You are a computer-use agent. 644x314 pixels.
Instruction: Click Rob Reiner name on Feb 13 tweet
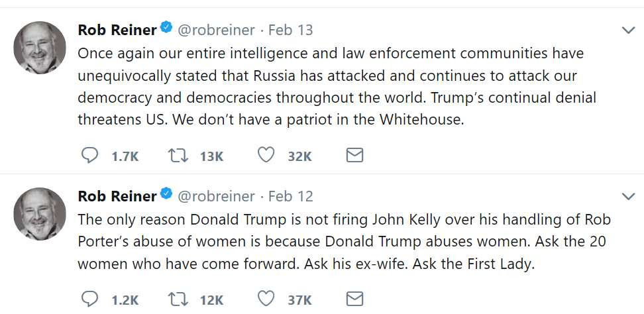tap(117, 30)
